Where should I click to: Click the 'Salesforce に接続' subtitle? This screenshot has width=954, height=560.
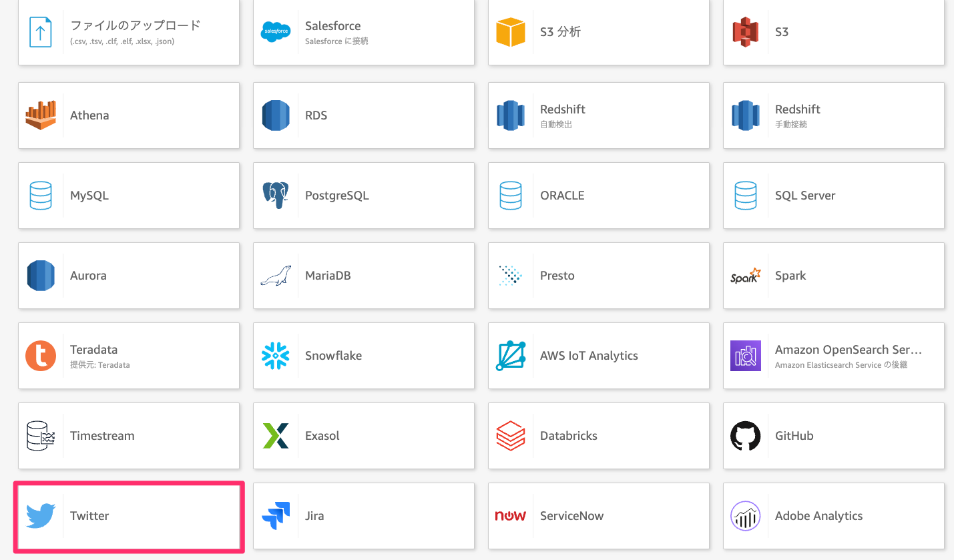coord(336,41)
